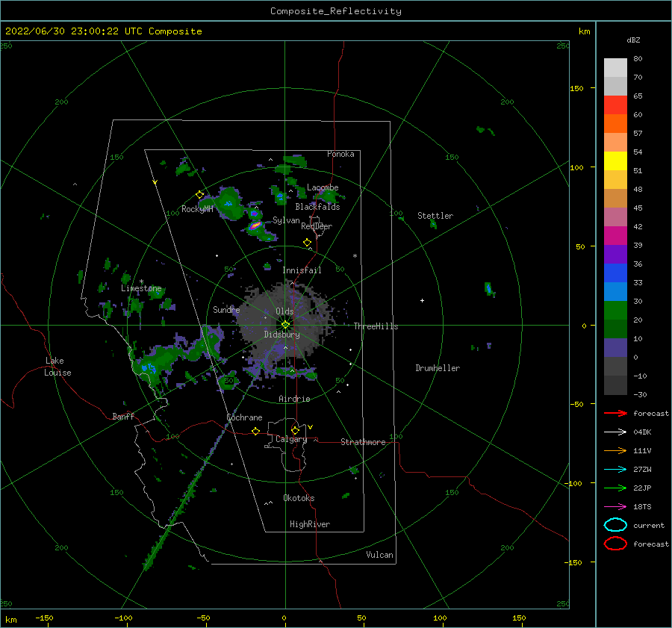This screenshot has height=628, width=672.
Task: Click the blue-cored storm cell near Lake Louise
Action: [x=149, y=367]
